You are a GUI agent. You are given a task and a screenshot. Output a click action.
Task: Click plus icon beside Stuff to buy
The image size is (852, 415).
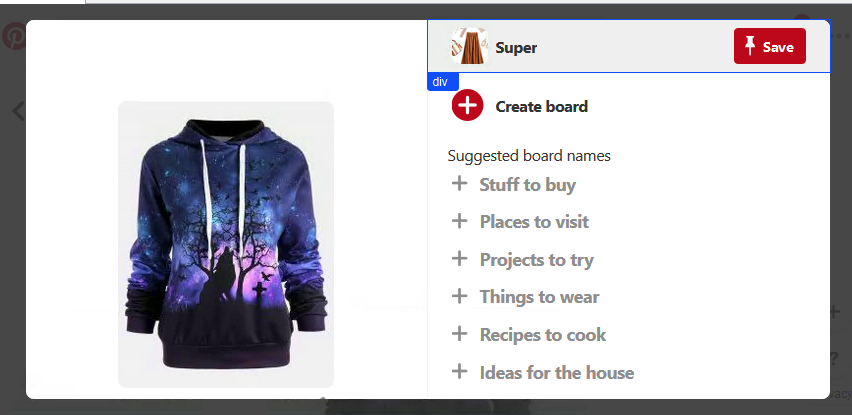(460, 184)
